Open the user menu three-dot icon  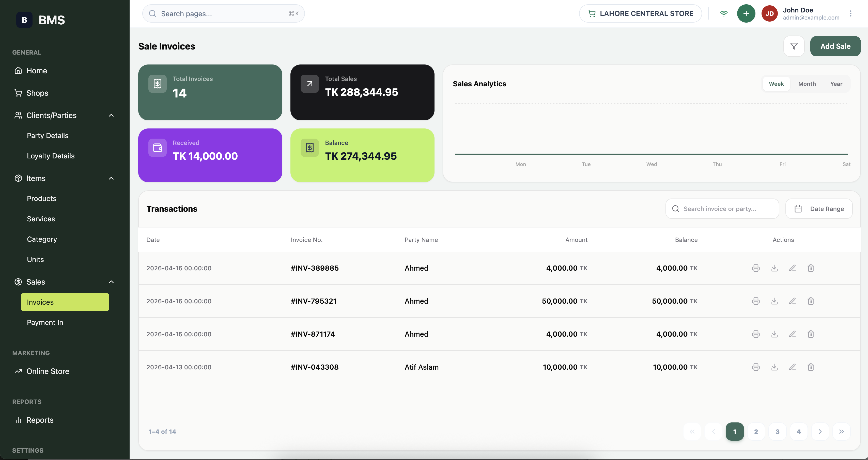(850, 13)
